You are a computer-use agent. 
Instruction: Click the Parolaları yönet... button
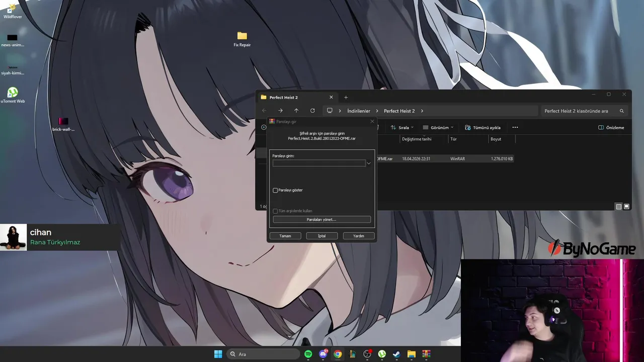click(x=322, y=220)
